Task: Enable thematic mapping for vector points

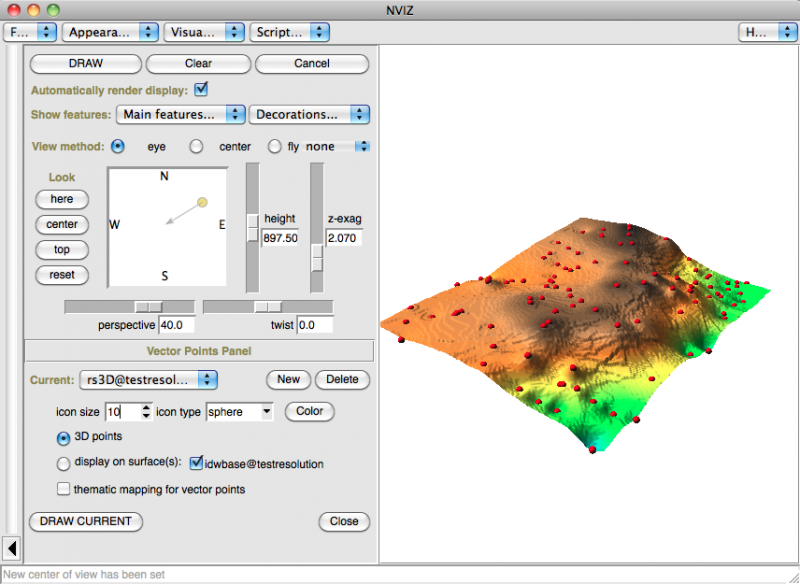Action: (x=64, y=489)
